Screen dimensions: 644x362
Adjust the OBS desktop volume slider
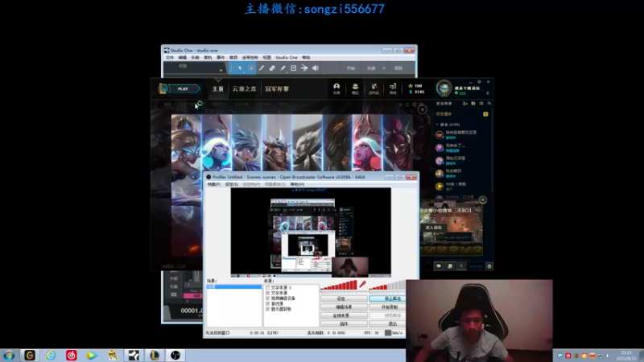[387, 286]
